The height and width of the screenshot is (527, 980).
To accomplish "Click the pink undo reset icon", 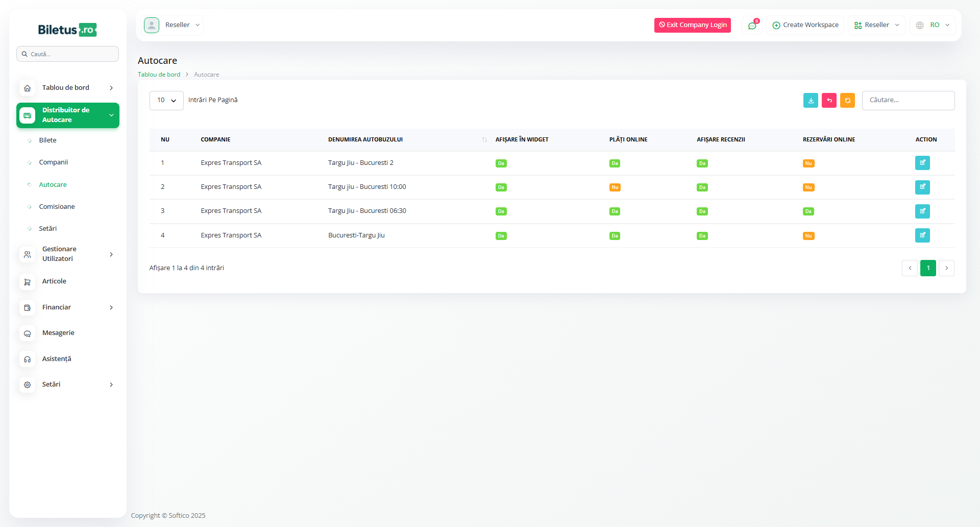I will [x=829, y=101].
